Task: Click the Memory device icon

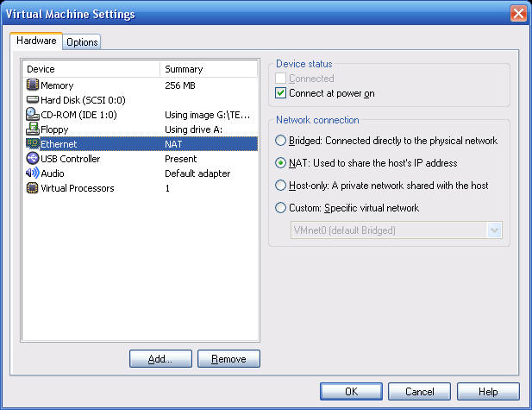Action: (33, 85)
